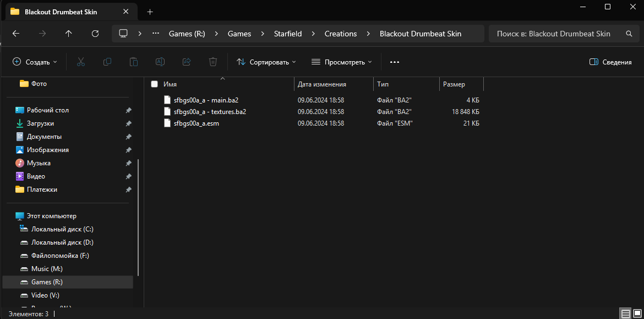Screen dimensions: 644x319
Task: Expand chevron after Games (R:) breadcrumb
Action: (x=216, y=34)
